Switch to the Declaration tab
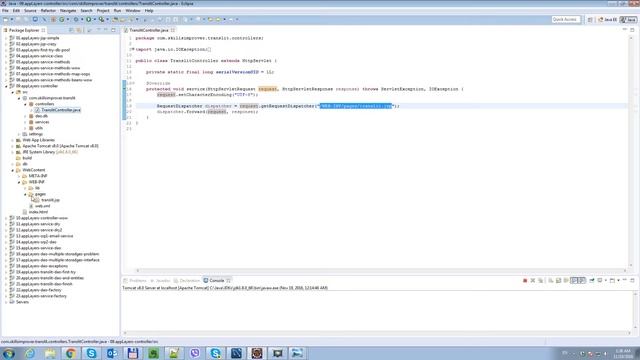 click(187, 280)
